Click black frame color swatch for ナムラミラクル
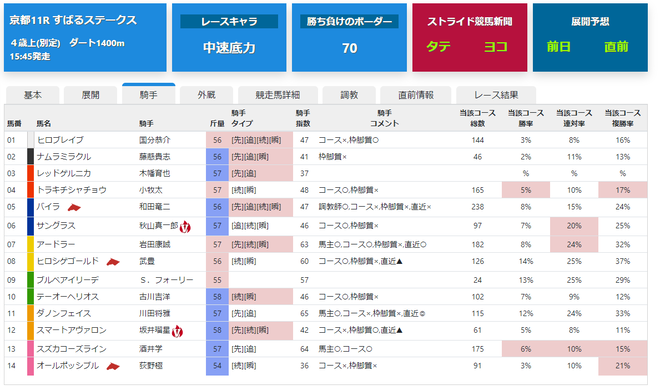 (30, 157)
